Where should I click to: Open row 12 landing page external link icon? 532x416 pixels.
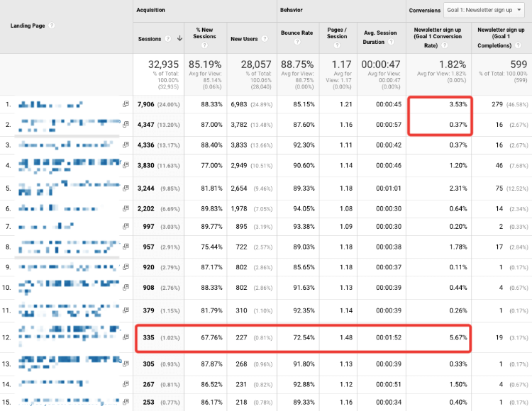[x=126, y=337]
